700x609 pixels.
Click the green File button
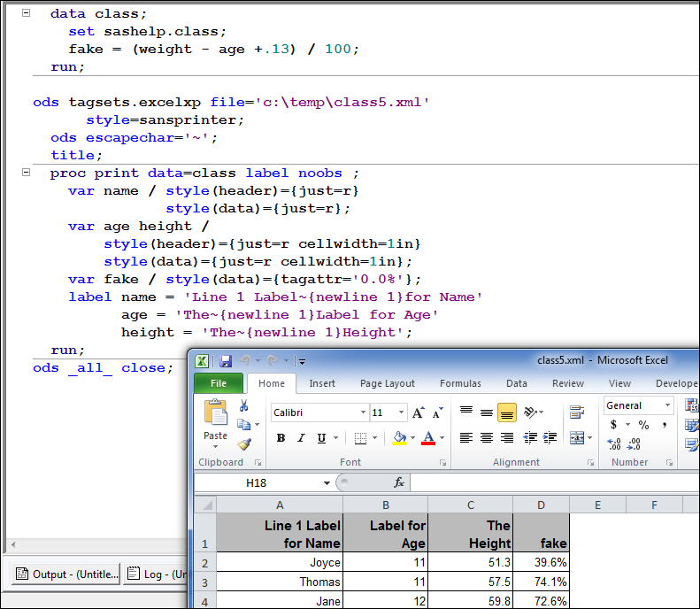click(218, 383)
